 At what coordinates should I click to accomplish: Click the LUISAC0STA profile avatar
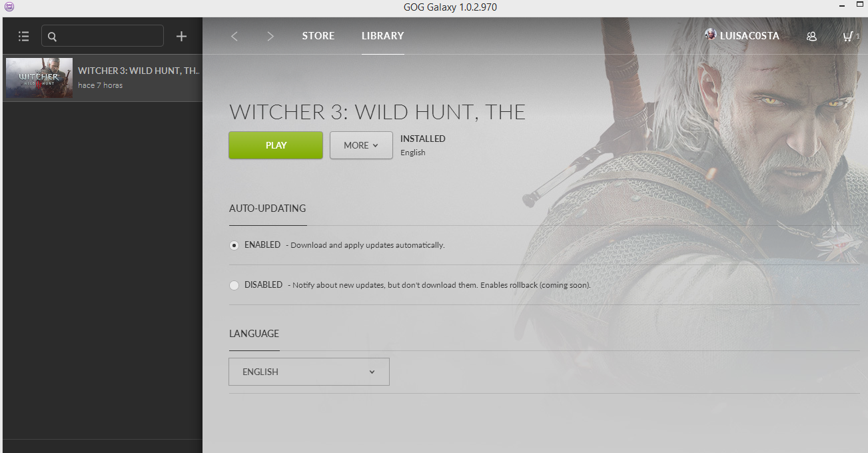coord(711,35)
